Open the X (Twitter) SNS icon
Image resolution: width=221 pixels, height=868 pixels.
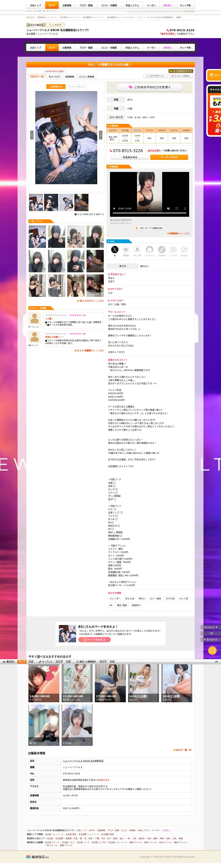115,251
